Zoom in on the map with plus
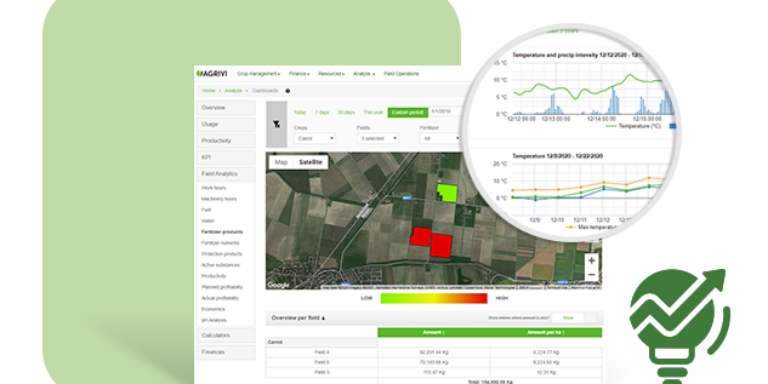 click(592, 261)
